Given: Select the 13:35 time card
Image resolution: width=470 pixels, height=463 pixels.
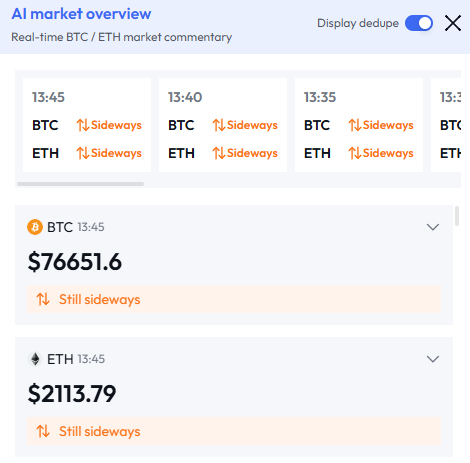Looking at the screenshot, I should pyautogui.click(x=359, y=125).
